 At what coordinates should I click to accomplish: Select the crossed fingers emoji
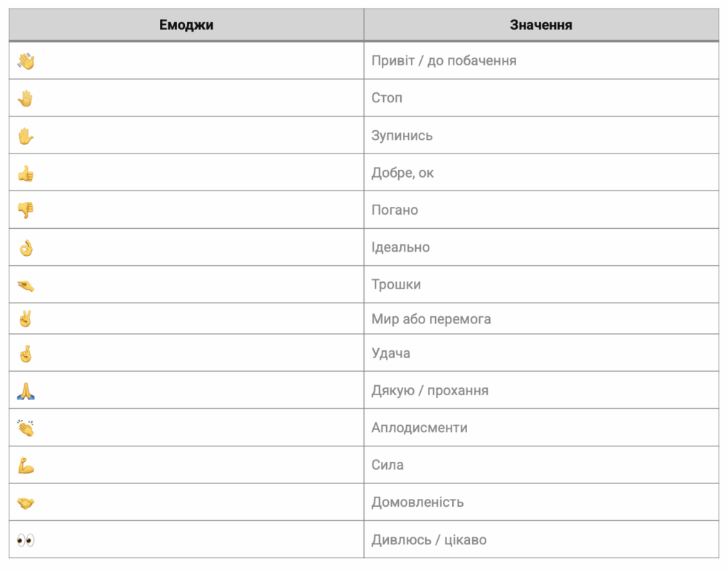click(x=26, y=353)
